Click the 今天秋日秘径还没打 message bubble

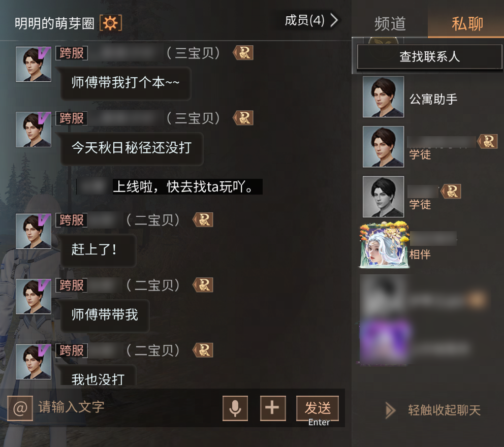132,148
